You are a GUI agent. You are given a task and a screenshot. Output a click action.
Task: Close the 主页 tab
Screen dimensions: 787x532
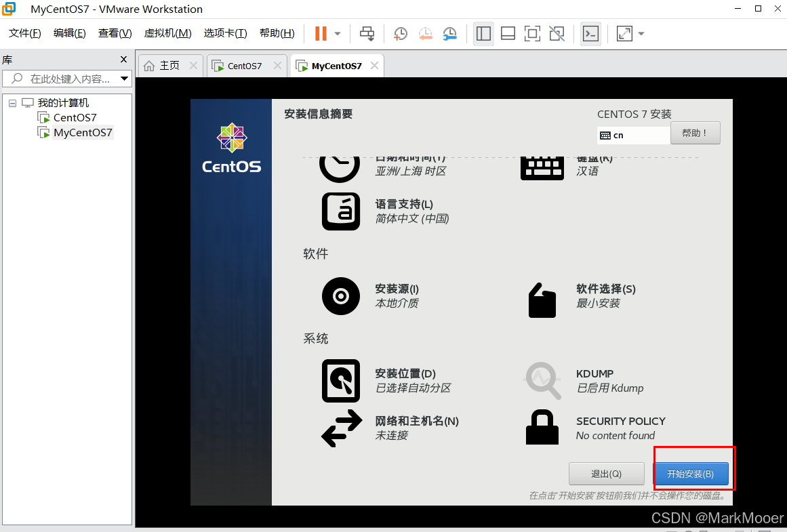click(193, 66)
